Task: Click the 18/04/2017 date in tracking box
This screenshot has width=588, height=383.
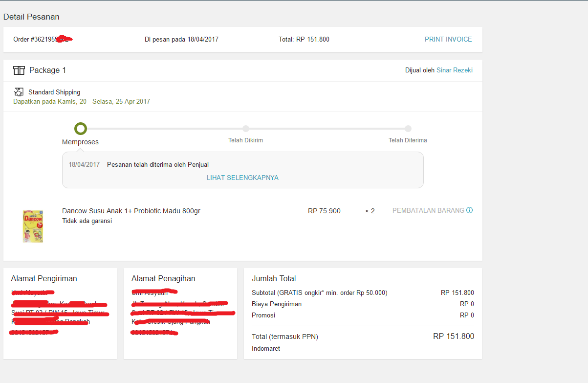Action: click(x=84, y=164)
